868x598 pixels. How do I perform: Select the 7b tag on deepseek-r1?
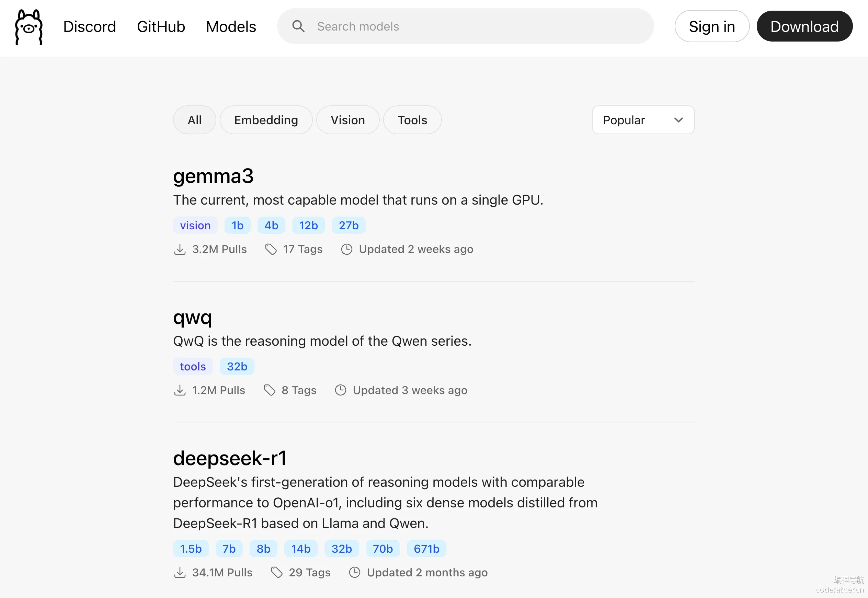229,549
